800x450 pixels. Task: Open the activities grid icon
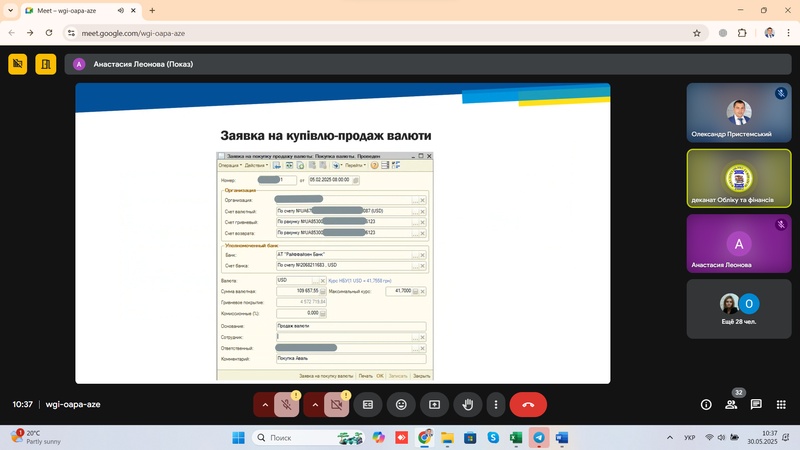[780, 405]
